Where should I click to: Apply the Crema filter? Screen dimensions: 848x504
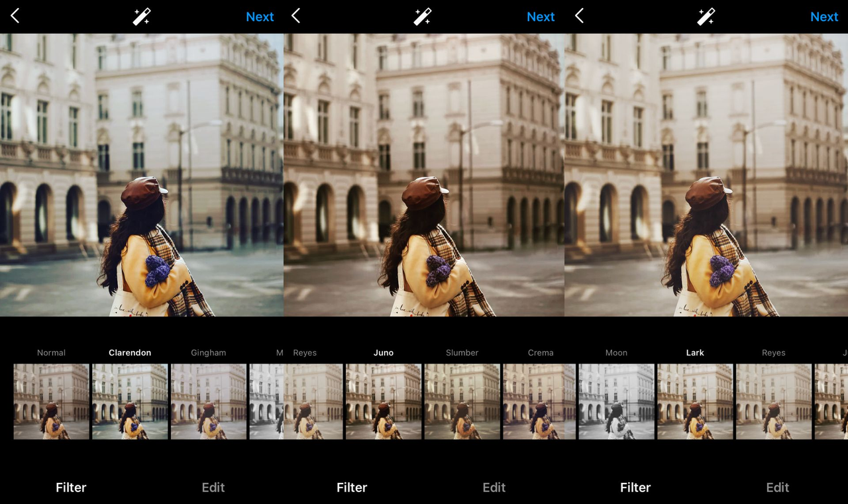point(540,401)
